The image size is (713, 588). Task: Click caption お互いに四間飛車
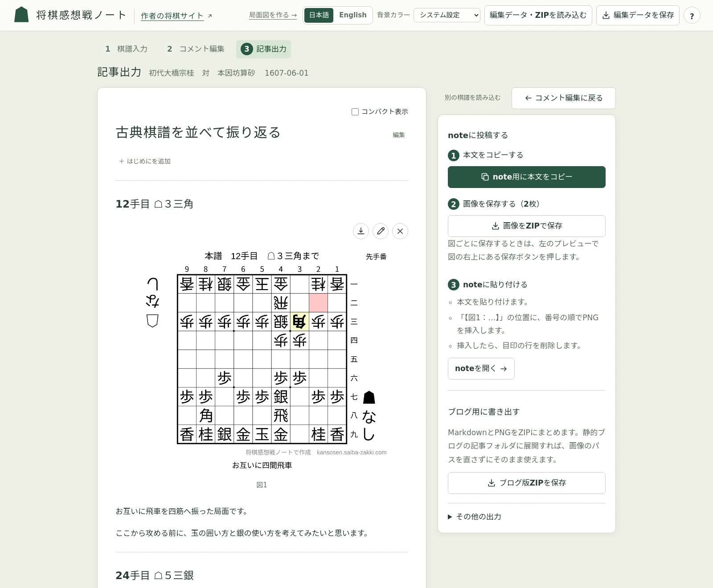point(262,465)
